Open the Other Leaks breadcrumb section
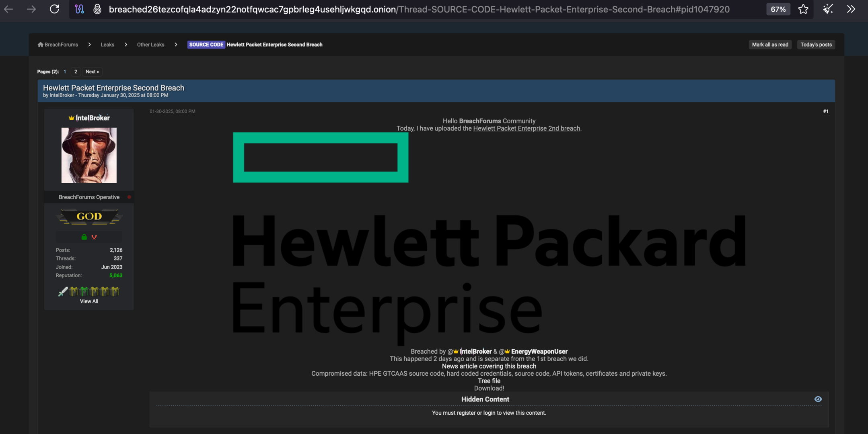Screen dimensions: 868x434 tap(150, 45)
